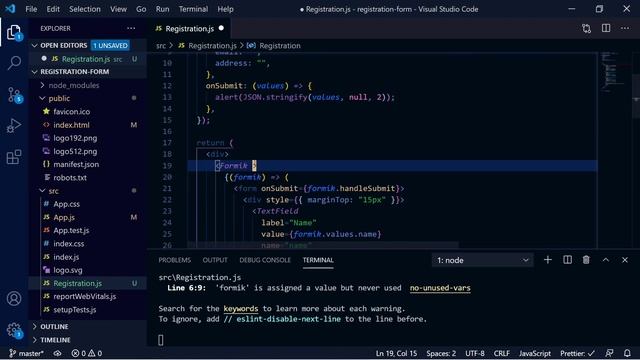Click the watch eye icon in status bar
The image size is (640, 360).
[57, 353]
